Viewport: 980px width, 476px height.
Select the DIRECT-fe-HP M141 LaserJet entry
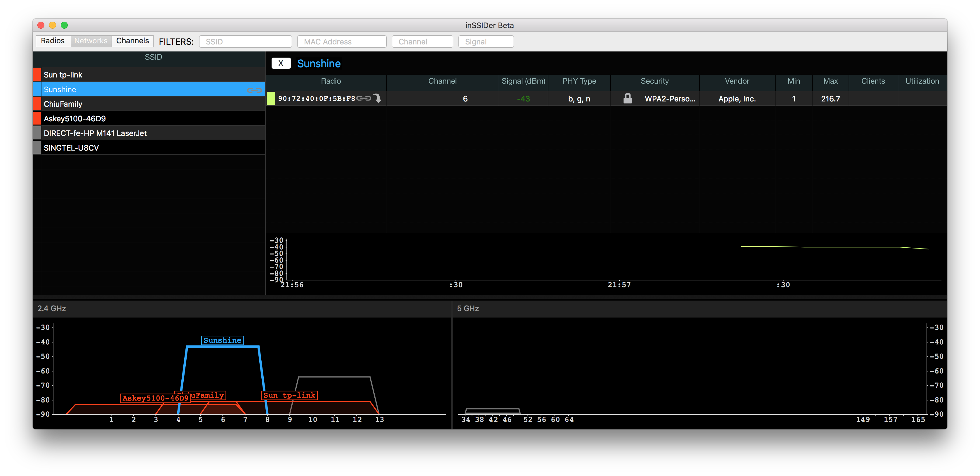pos(150,133)
